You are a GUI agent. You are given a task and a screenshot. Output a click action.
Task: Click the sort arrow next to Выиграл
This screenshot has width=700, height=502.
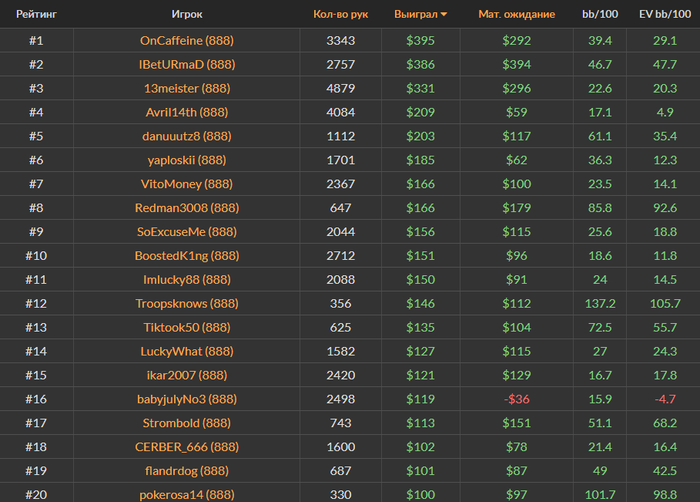tap(444, 15)
